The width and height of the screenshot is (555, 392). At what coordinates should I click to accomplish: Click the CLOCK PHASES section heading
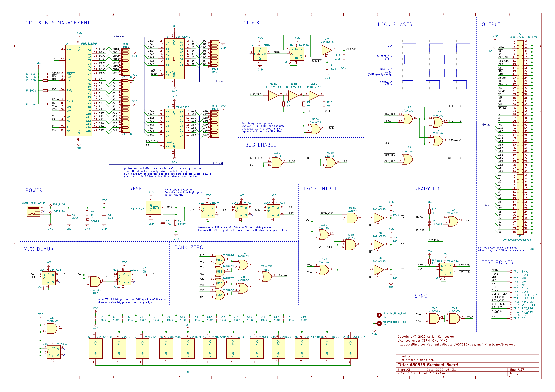(x=393, y=25)
